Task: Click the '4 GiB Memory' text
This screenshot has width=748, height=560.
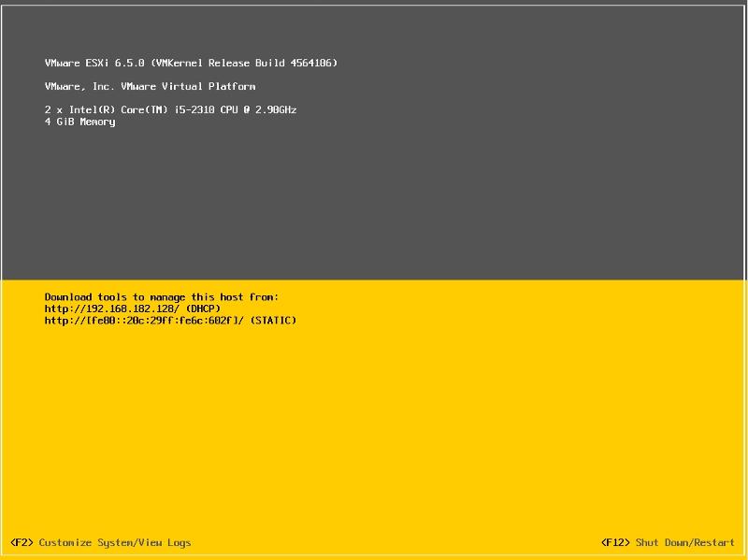Action: click(79, 122)
